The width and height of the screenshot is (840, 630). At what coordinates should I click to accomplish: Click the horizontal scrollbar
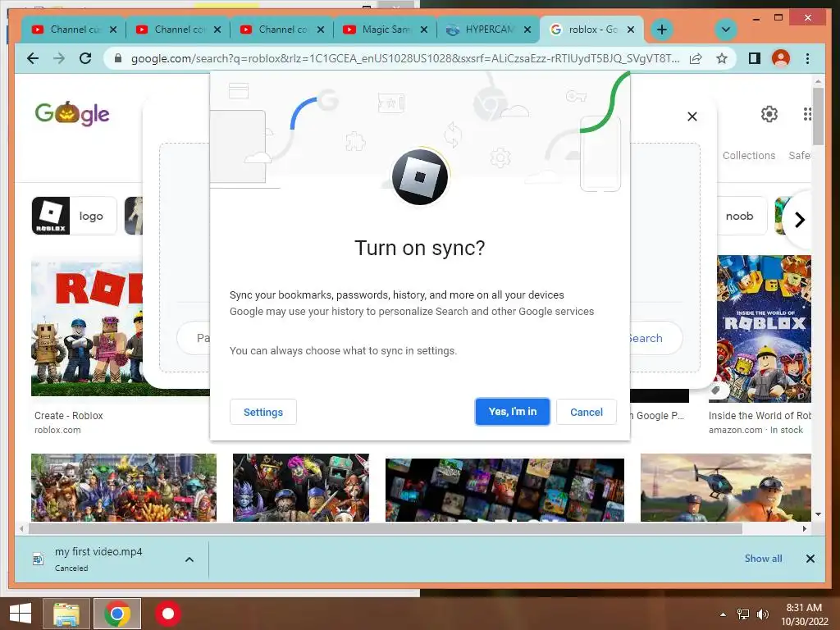386,529
